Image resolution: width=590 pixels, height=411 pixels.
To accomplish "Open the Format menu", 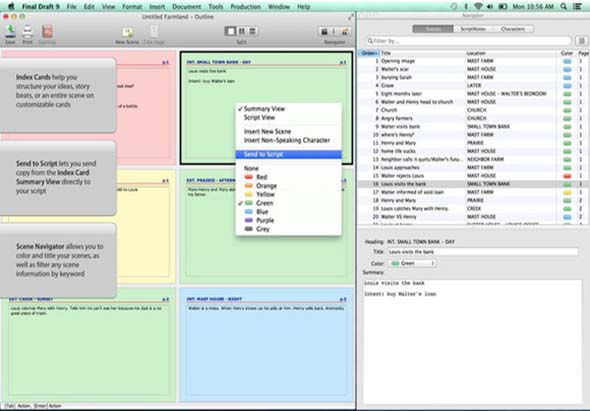I will (x=132, y=6).
